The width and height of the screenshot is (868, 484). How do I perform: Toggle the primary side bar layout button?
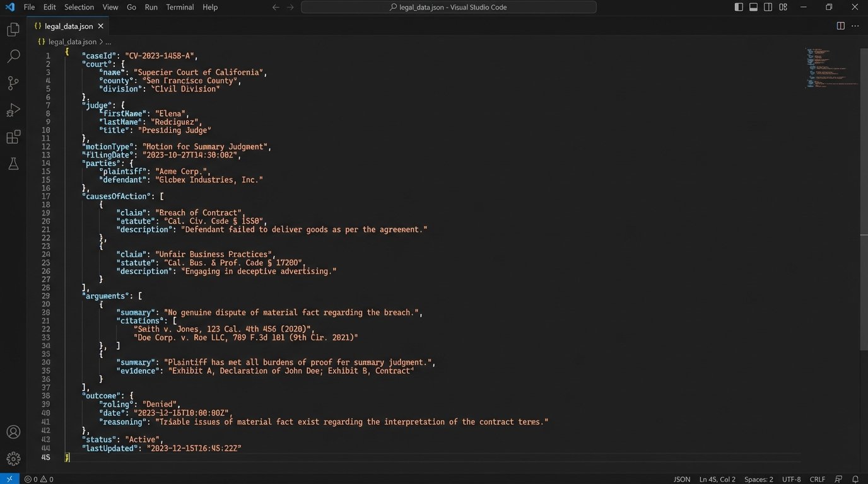click(739, 8)
